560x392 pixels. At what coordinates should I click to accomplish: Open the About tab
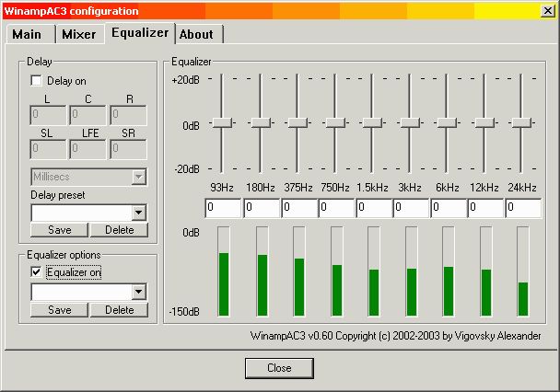pos(199,34)
